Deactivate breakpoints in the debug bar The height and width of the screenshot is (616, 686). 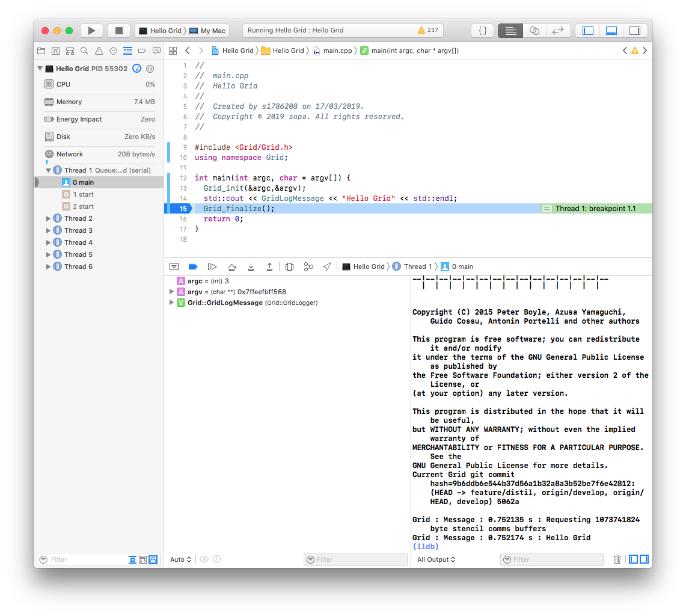(x=193, y=266)
